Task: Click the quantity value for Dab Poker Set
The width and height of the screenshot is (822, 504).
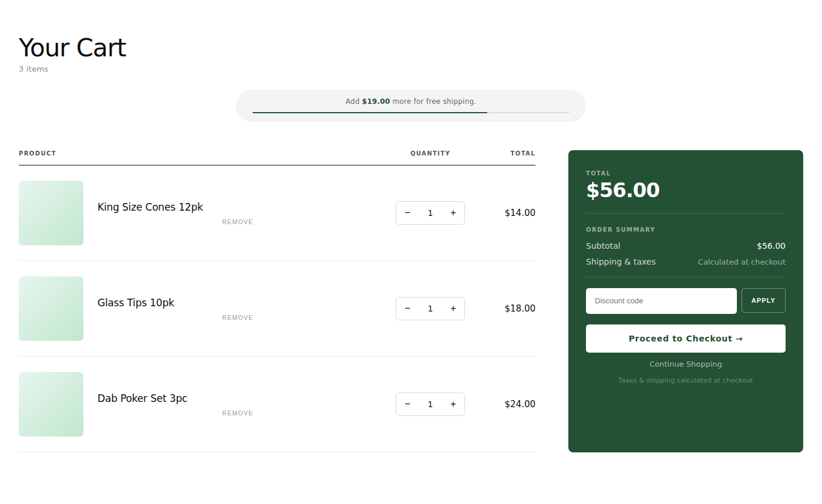Action: pyautogui.click(x=430, y=404)
